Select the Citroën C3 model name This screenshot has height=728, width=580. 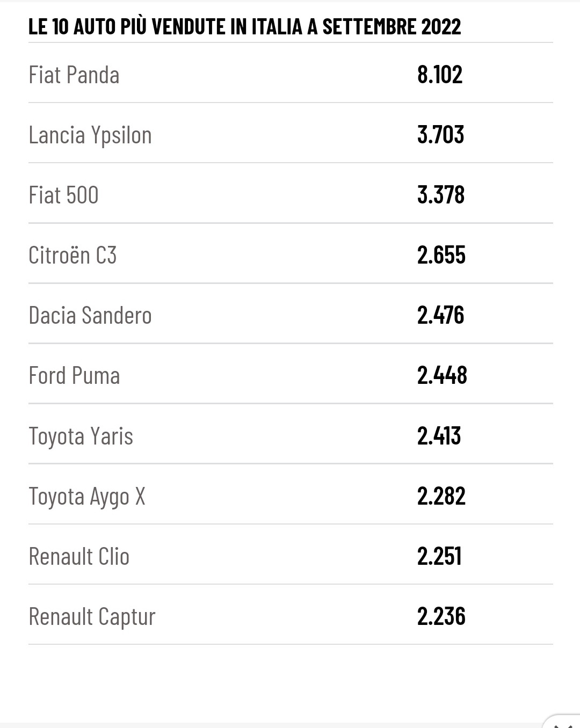click(x=73, y=255)
